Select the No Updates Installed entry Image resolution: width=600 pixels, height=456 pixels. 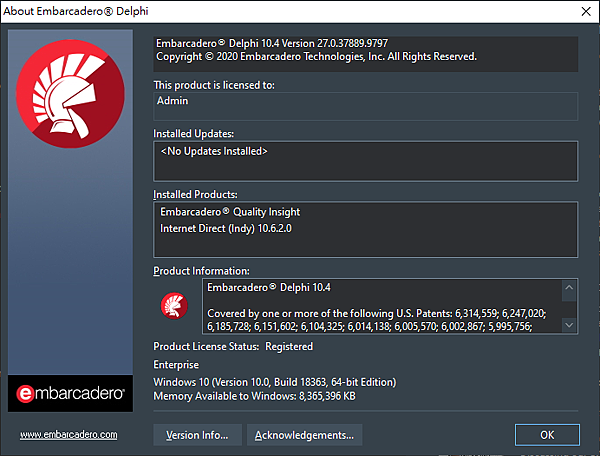pos(214,151)
